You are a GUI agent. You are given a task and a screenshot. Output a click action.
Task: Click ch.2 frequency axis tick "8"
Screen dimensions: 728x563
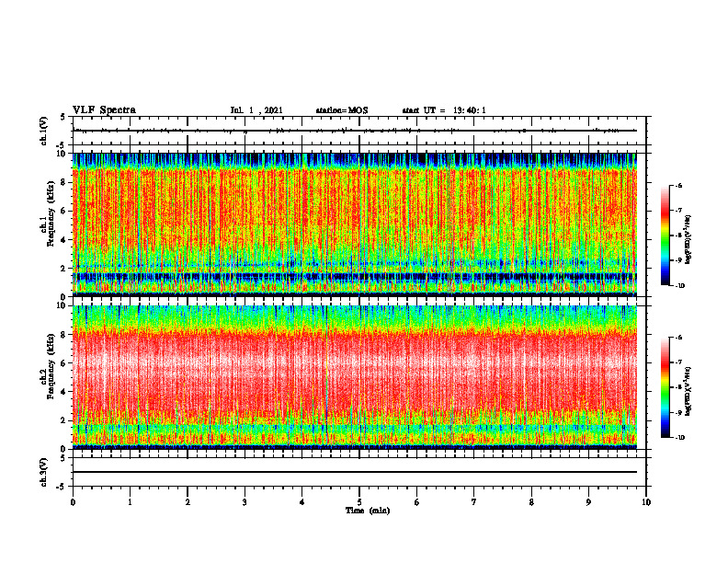coord(63,335)
